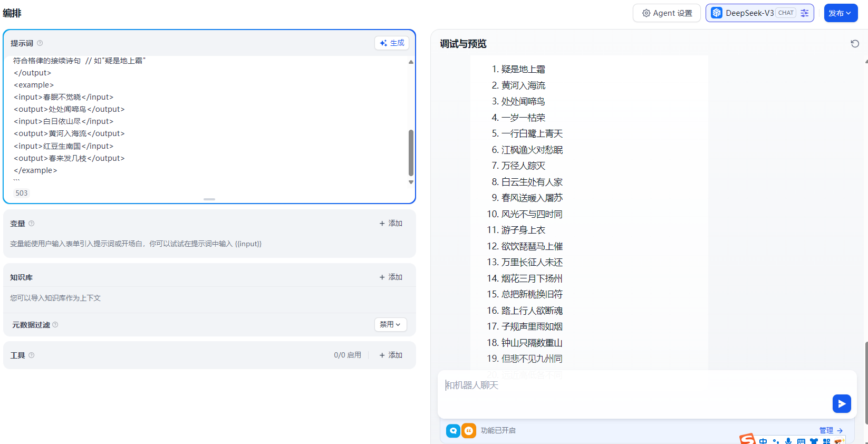Screen dimensions: 868x444
Task: Click answer line 路上行人欲断魂
Action: click(x=532, y=311)
